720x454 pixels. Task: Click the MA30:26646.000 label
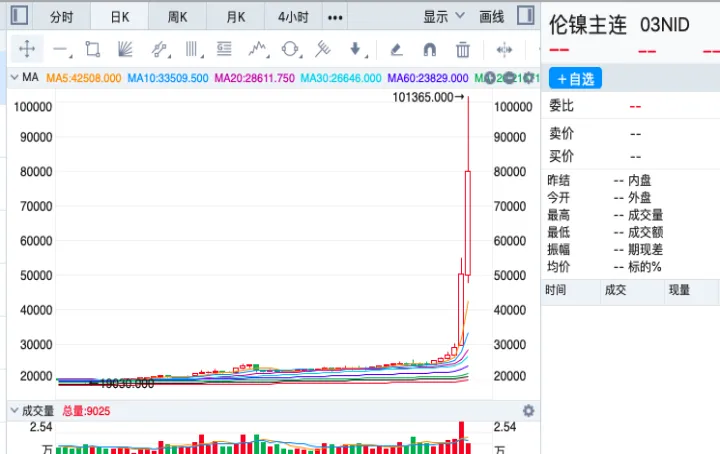341,78
